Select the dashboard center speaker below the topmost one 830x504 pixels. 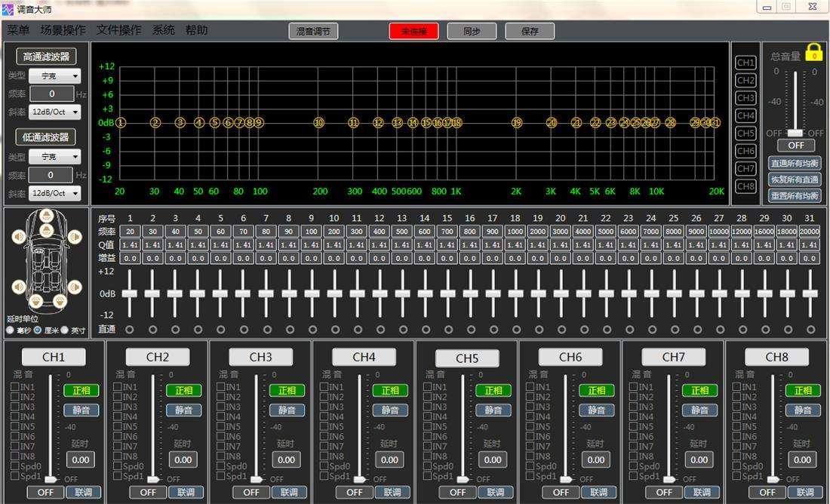[x=46, y=230]
